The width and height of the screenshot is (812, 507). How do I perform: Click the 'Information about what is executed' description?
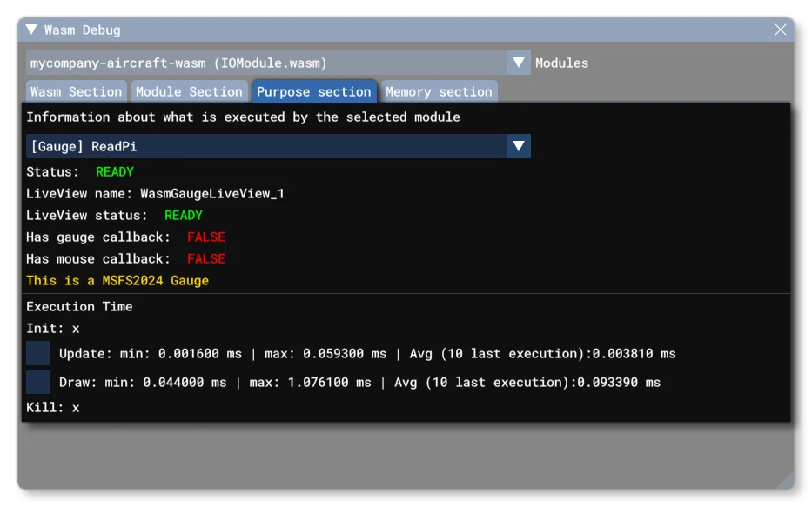243,117
